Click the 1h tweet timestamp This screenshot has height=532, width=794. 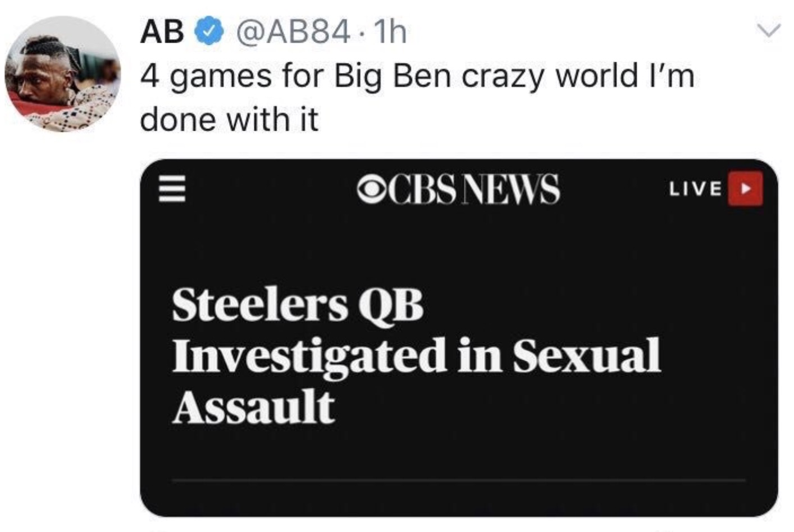click(389, 33)
